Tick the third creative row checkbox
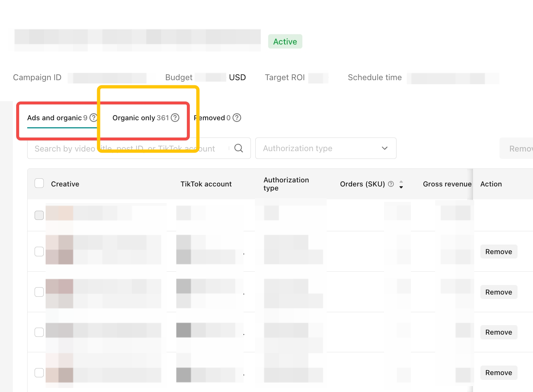Screen dimensions: 533x392 (39, 292)
